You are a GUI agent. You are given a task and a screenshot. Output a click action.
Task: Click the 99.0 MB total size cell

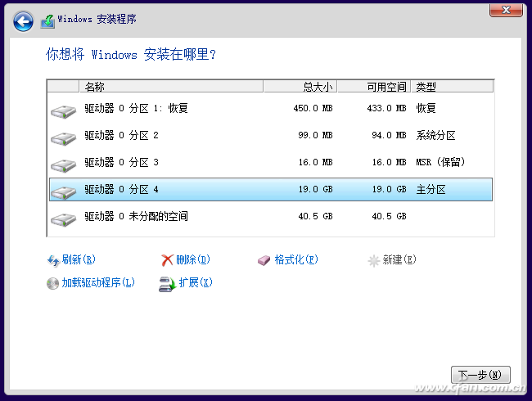(315, 136)
